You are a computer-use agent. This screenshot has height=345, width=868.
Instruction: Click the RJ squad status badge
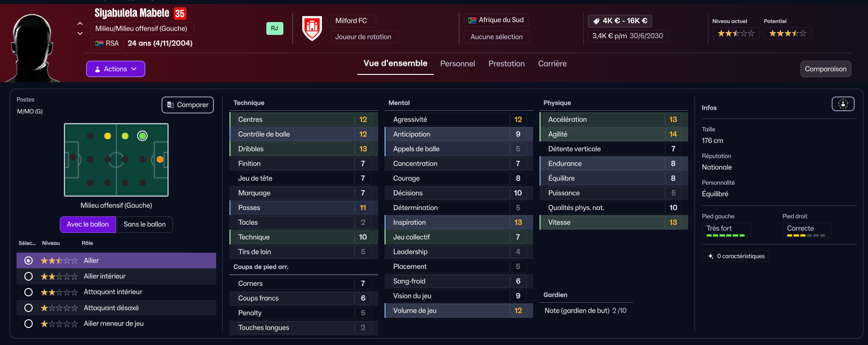click(x=275, y=28)
